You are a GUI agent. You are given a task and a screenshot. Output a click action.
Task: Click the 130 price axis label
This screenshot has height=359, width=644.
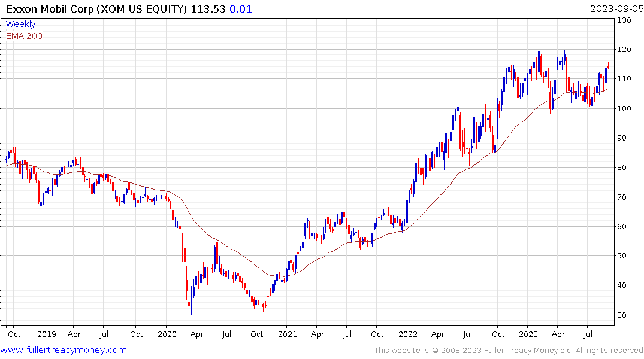click(624, 20)
